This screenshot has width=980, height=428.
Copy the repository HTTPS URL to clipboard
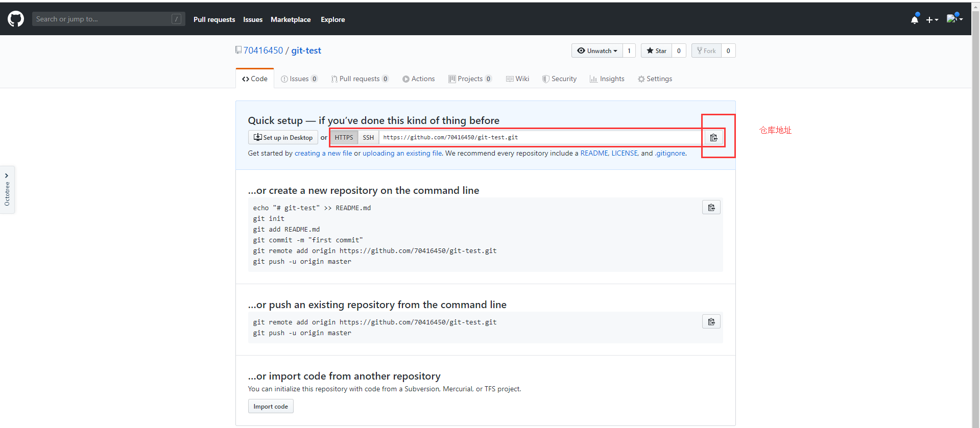713,137
